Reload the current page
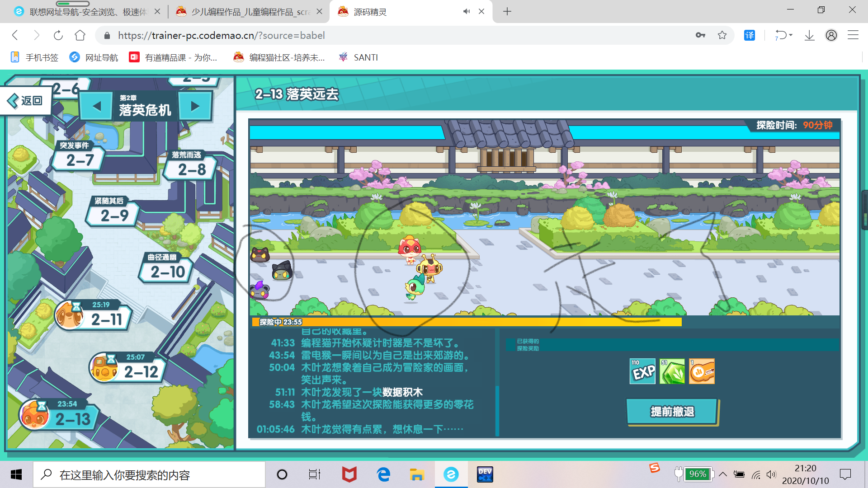The width and height of the screenshot is (868, 488). [x=58, y=35]
